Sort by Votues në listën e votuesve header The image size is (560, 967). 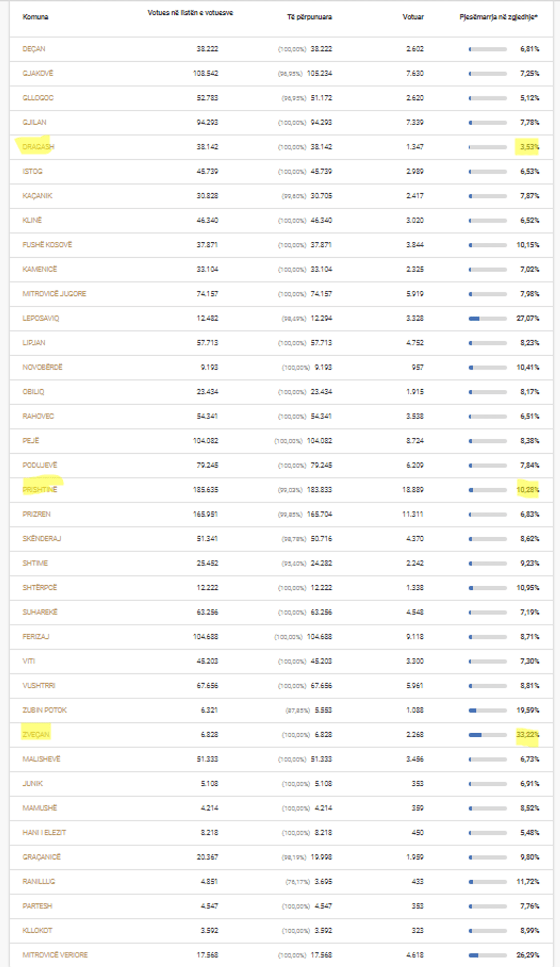click(190, 13)
